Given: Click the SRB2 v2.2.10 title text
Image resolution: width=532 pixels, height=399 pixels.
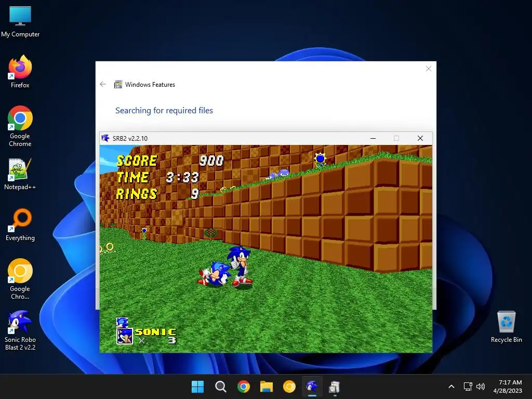Looking at the screenshot, I should click(130, 138).
